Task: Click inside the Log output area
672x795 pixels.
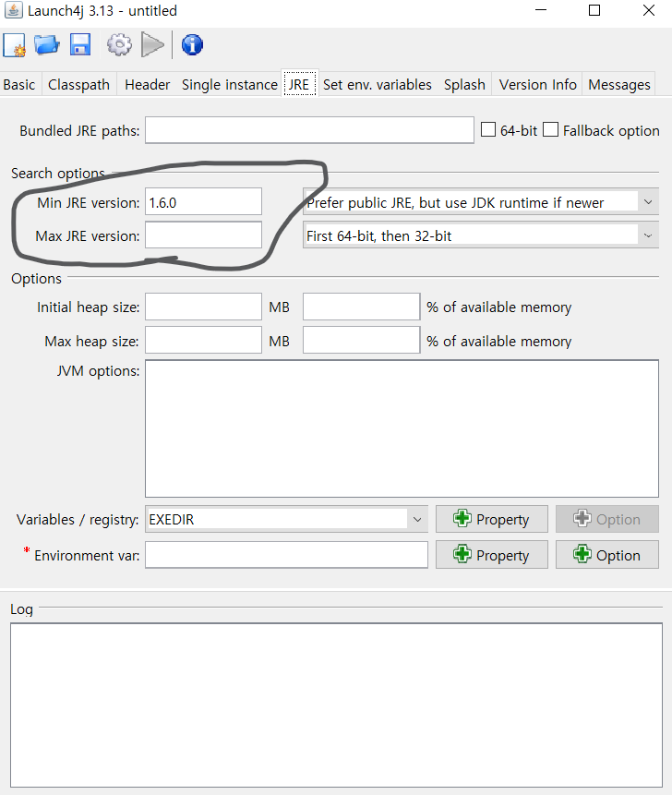Action: [336, 705]
